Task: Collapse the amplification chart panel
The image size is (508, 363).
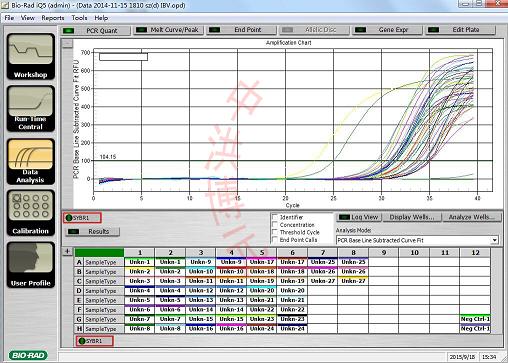Action: point(67,43)
